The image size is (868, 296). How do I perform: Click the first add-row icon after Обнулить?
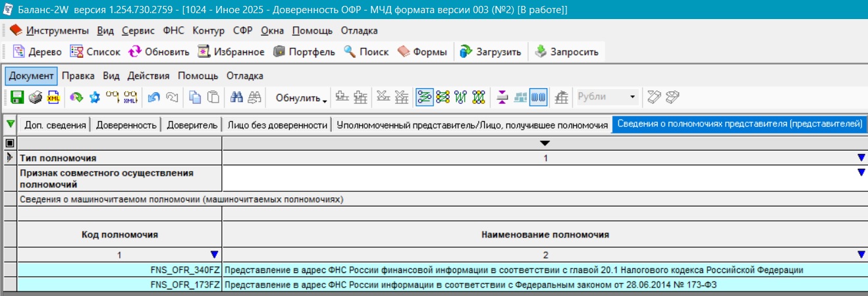click(x=342, y=97)
